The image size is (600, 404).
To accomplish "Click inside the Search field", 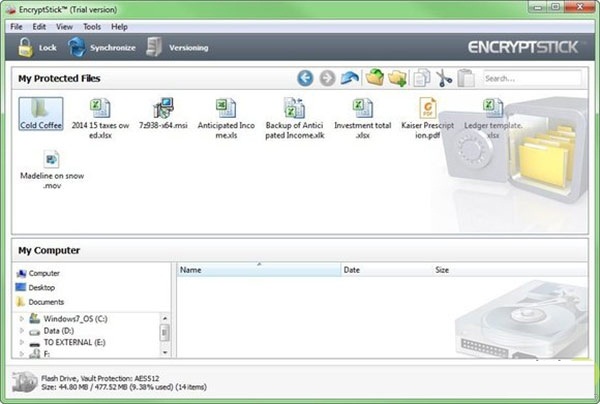I will coord(530,78).
